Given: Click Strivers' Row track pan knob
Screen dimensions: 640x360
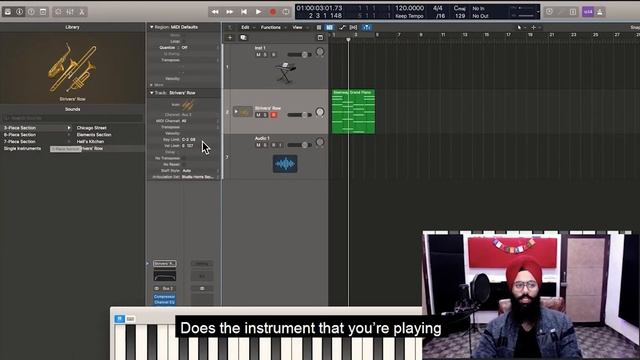Looking at the screenshot, I should point(320,112).
